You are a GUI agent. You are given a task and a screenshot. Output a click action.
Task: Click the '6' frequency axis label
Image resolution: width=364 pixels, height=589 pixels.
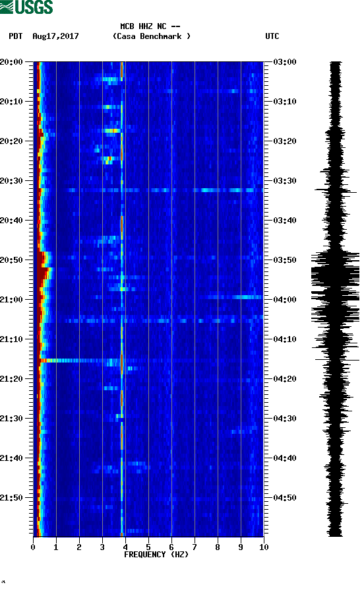(171, 547)
